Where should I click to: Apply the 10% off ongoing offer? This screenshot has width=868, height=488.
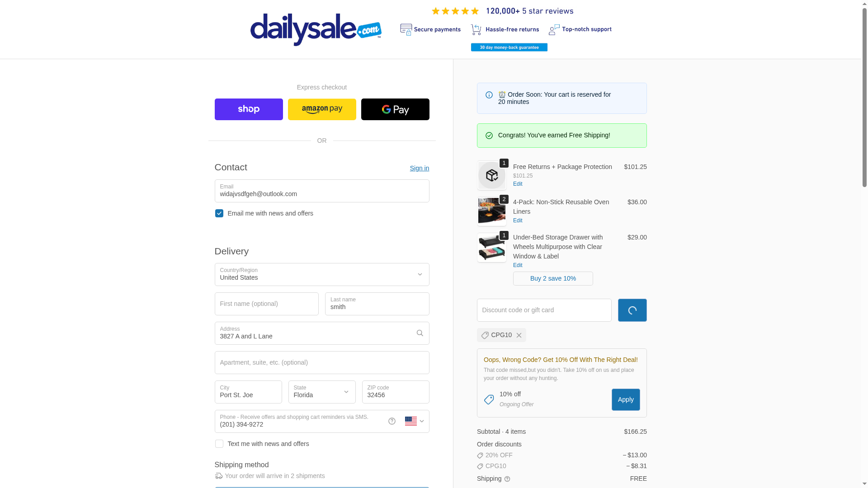tap(626, 400)
